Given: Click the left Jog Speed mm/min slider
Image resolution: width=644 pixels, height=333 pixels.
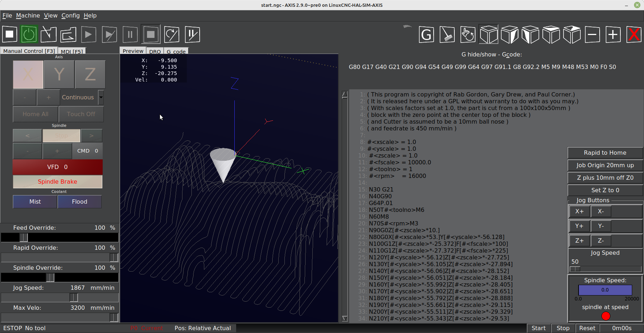Looking at the screenshot, I should click(60, 297).
